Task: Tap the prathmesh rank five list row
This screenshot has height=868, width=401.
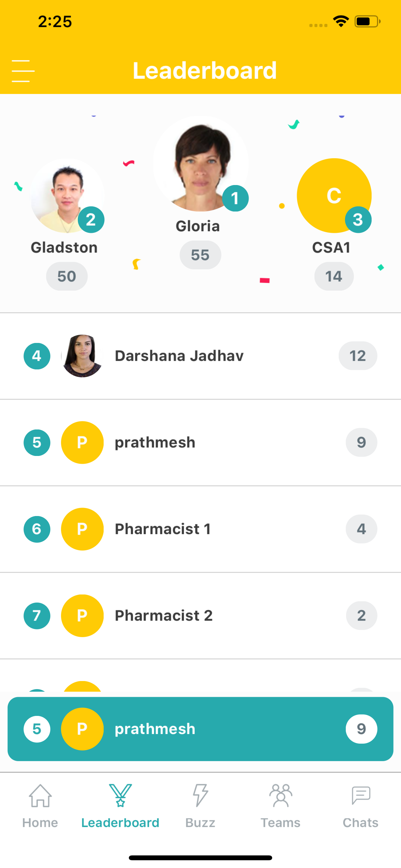Action: tap(200, 443)
